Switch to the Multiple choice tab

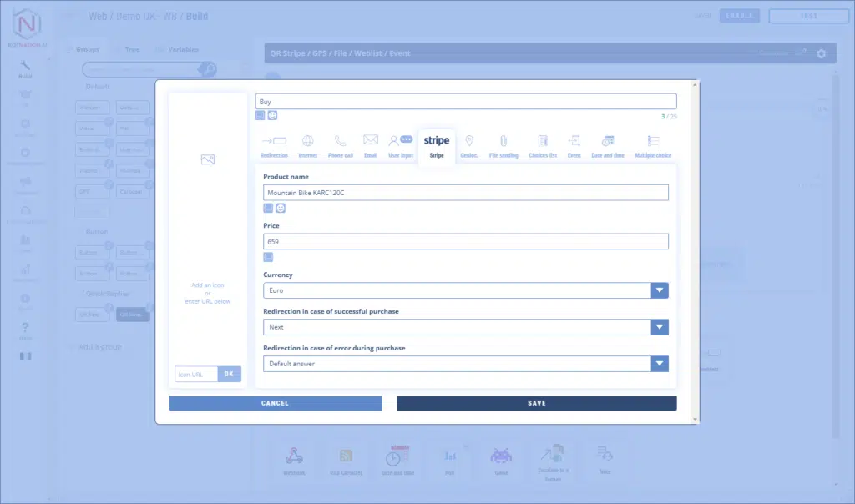click(x=653, y=145)
